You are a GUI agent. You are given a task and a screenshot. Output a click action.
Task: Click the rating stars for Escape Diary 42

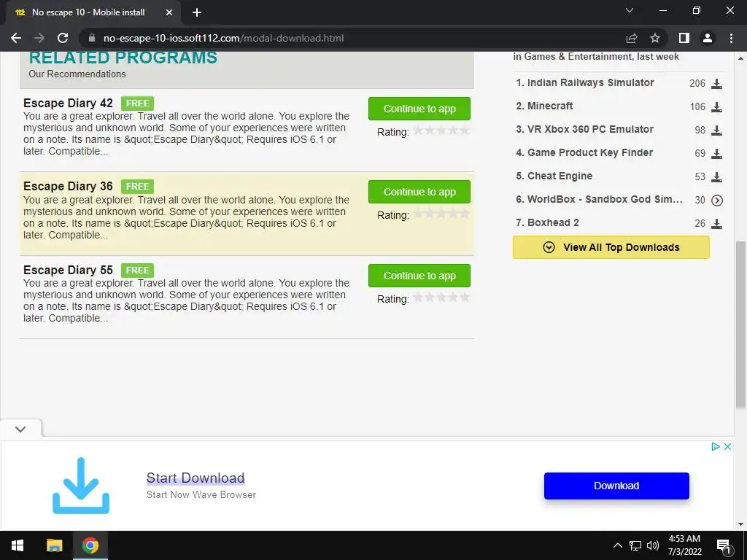pyautogui.click(x=441, y=131)
